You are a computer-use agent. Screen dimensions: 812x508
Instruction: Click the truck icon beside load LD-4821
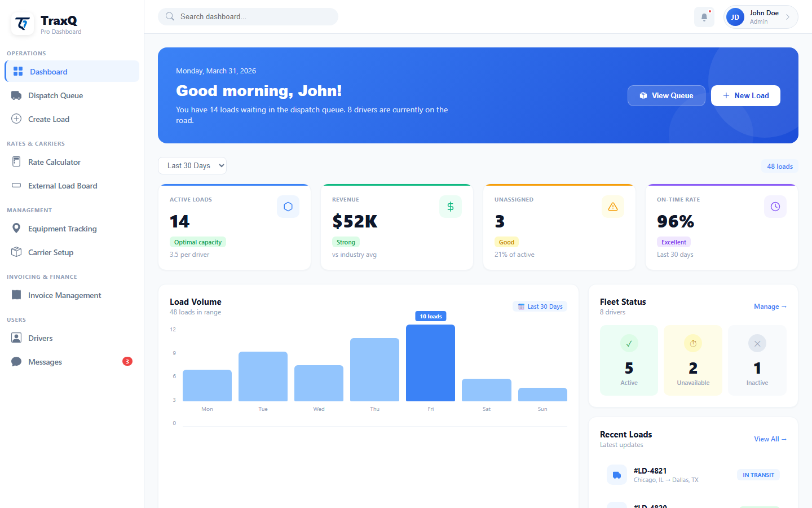click(x=616, y=475)
